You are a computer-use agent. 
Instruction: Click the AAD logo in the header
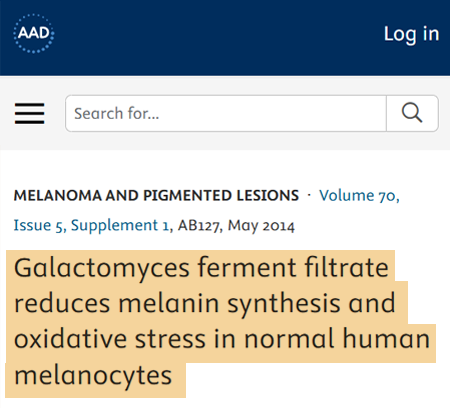coord(34,33)
